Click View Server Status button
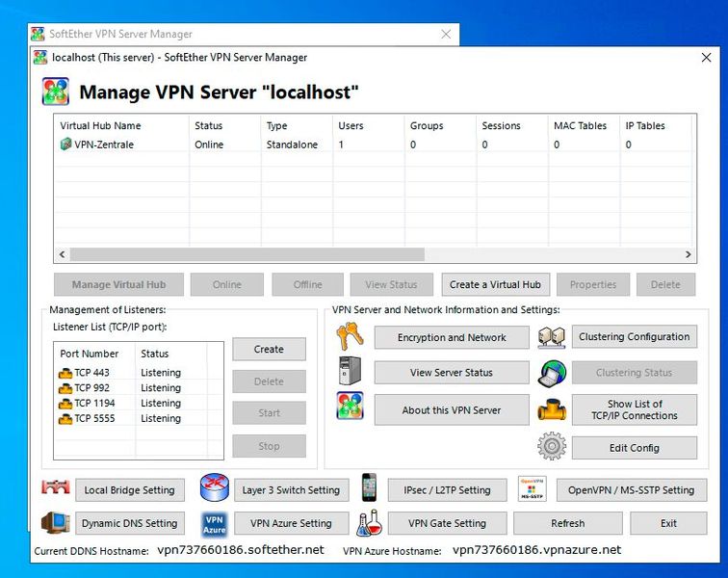Viewport: 728px width, 578px height. coord(452,373)
